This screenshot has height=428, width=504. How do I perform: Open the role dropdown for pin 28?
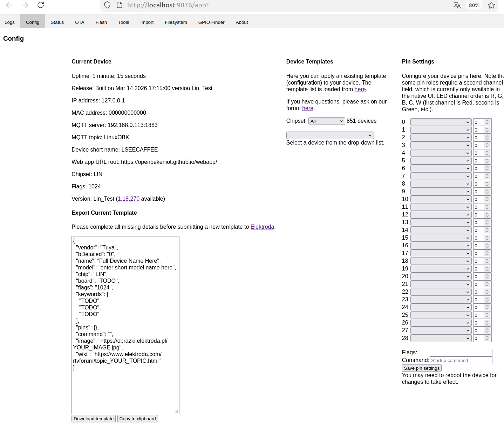click(x=441, y=338)
